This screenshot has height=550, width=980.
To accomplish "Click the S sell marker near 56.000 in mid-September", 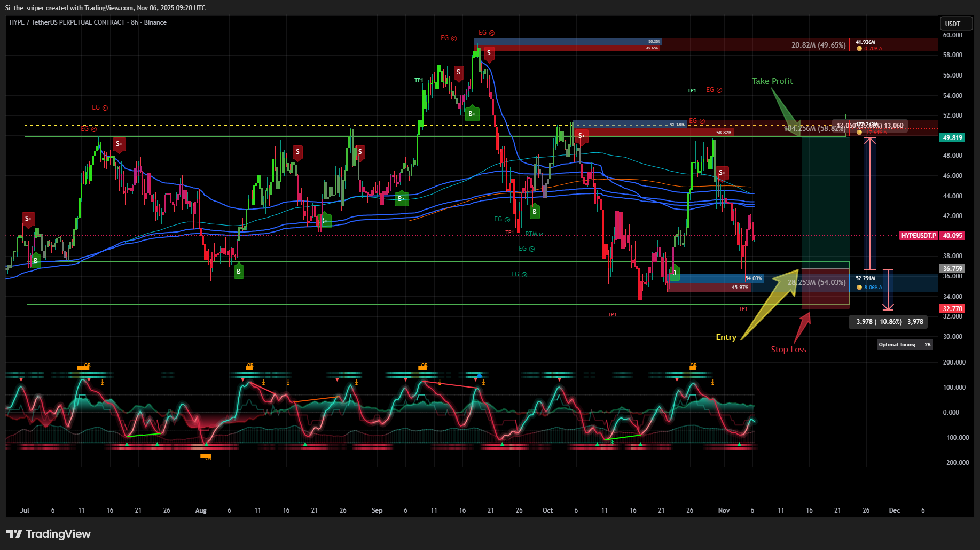I will 458,73.
